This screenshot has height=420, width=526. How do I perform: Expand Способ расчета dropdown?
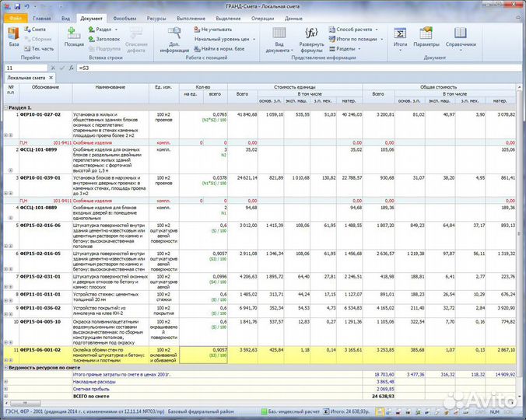point(355,29)
